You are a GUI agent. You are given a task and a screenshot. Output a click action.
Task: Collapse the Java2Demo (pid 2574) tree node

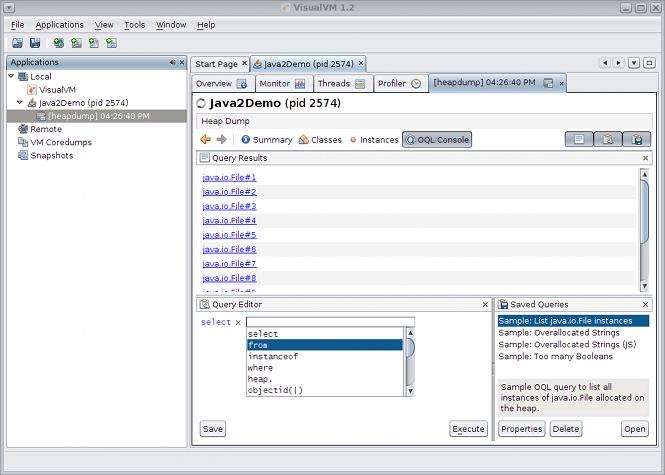tap(20, 102)
